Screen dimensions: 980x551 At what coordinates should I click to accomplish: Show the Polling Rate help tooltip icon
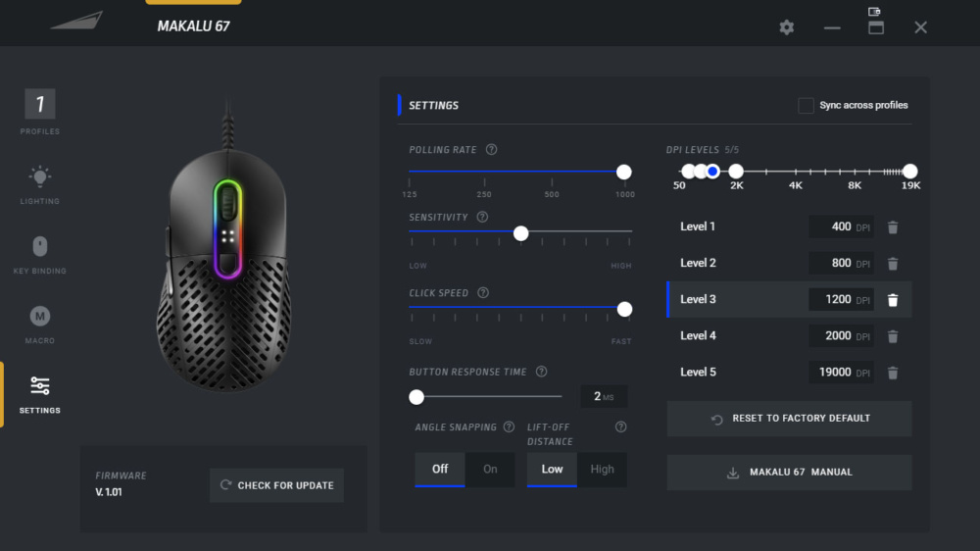tap(491, 149)
